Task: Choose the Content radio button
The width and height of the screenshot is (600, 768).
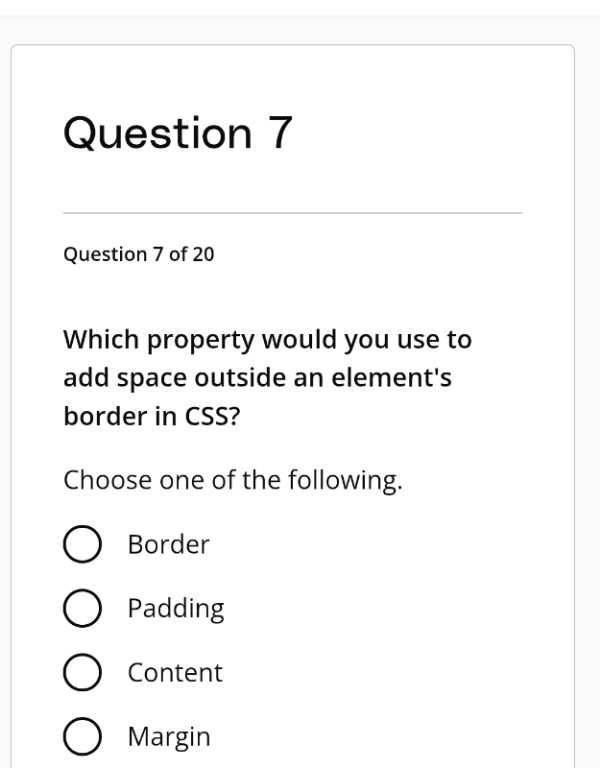Action: point(83,673)
